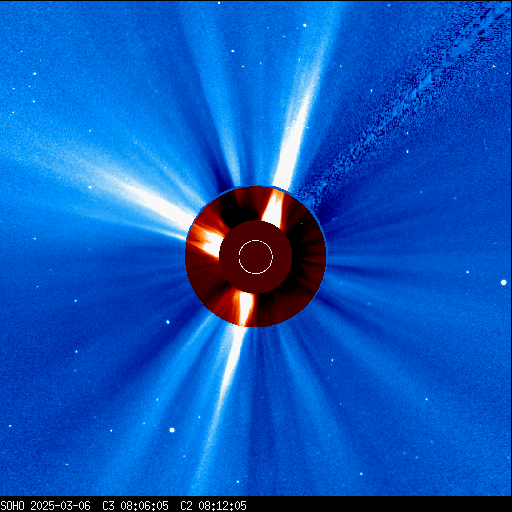Viewport: 512px width, 512px height.
Task: Click the C3 08:06:05 timestamp
Action: (135, 506)
